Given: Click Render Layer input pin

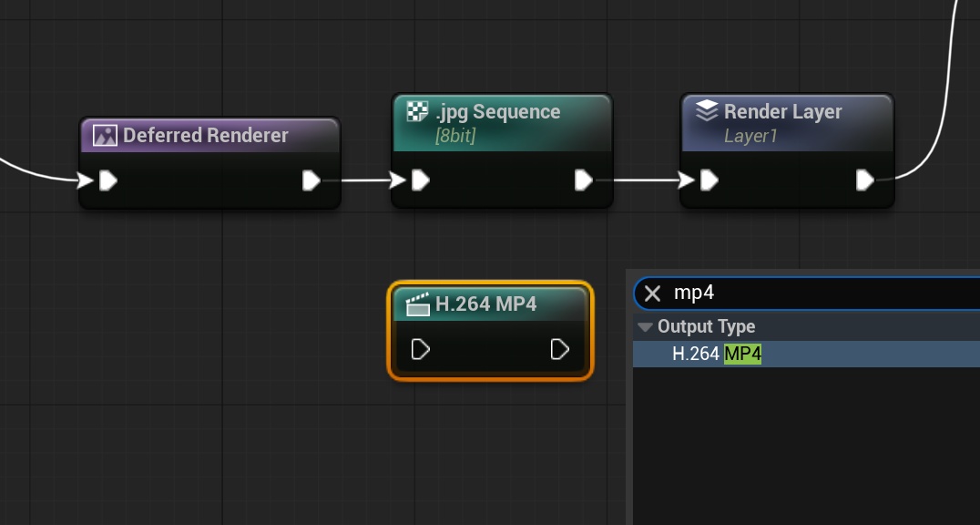Looking at the screenshot, I should 709,180.
